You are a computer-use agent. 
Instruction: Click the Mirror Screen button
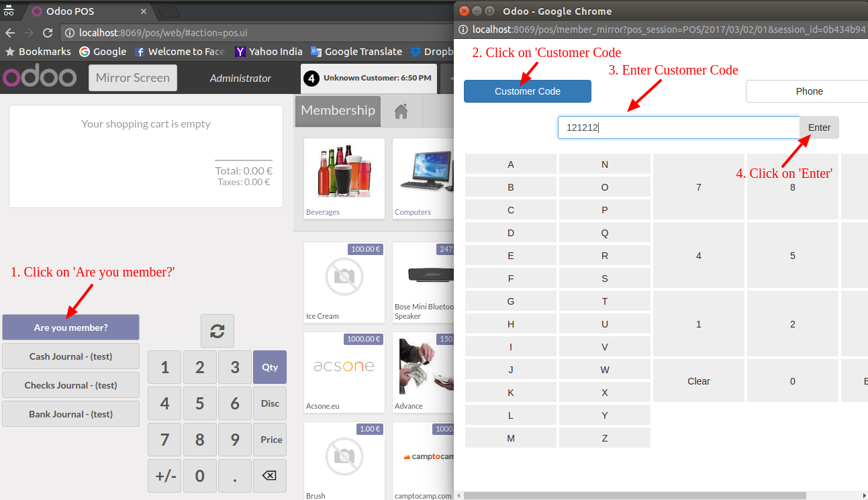click(x=133, y=78)
